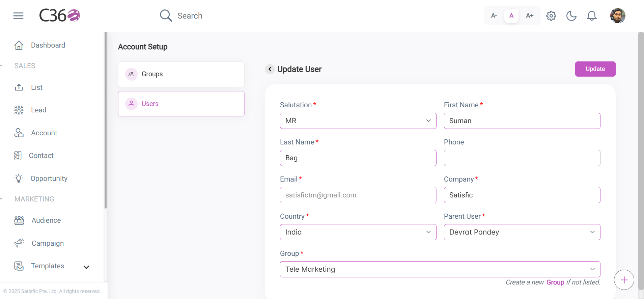The width and height of the screenshot is (644, 299).
Task: Select Groups in Account Setup
Action: (x=181, y=74)
